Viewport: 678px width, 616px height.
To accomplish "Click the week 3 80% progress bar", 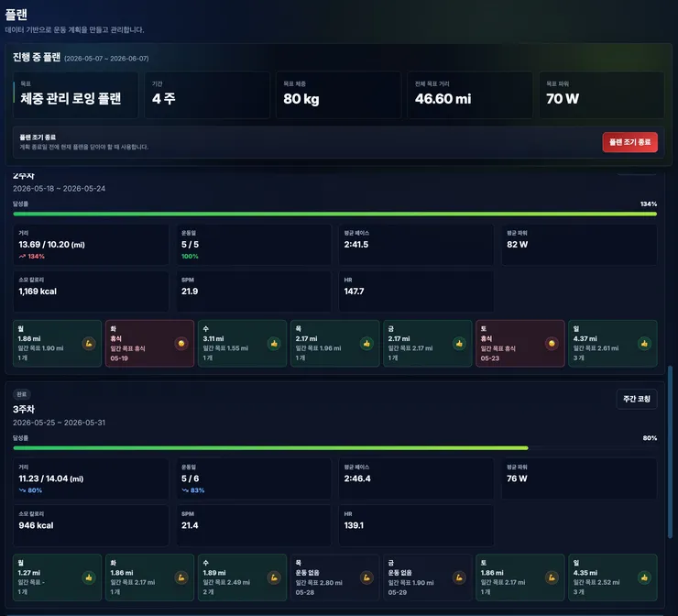I will coord(335,447).
